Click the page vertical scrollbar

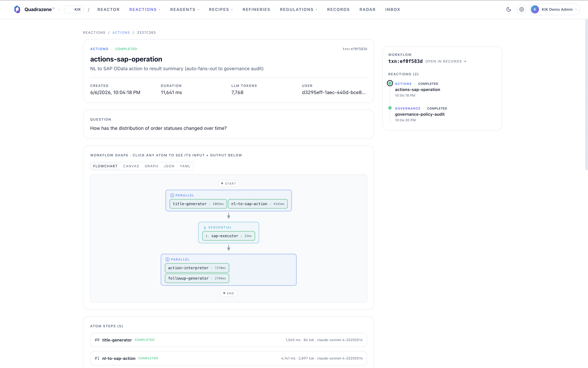coord(586,94)
